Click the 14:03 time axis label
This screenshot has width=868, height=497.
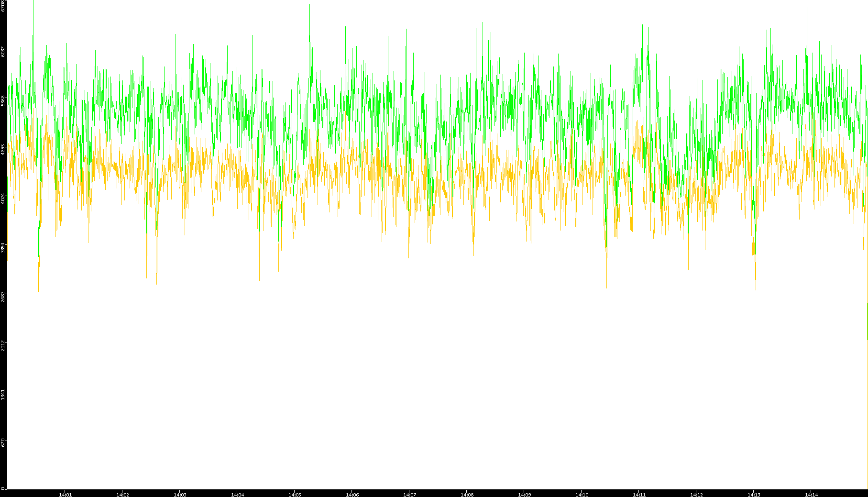pyautogui.click(x=180, y=495)
